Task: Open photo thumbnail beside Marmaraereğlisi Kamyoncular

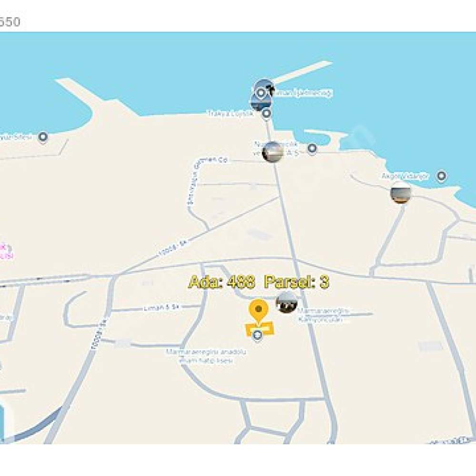Action: (286, 302)
